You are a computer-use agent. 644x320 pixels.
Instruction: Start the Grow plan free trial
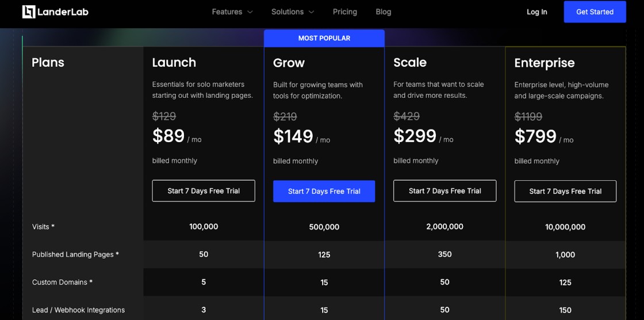324,191
